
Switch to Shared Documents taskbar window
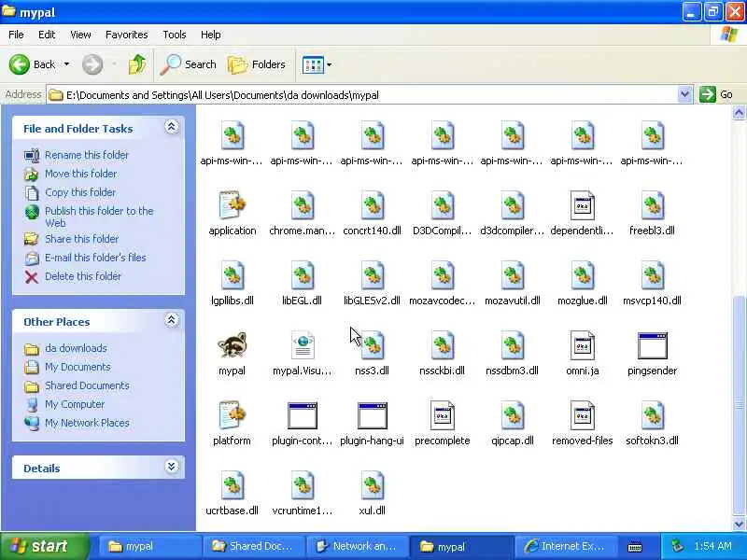253,547
